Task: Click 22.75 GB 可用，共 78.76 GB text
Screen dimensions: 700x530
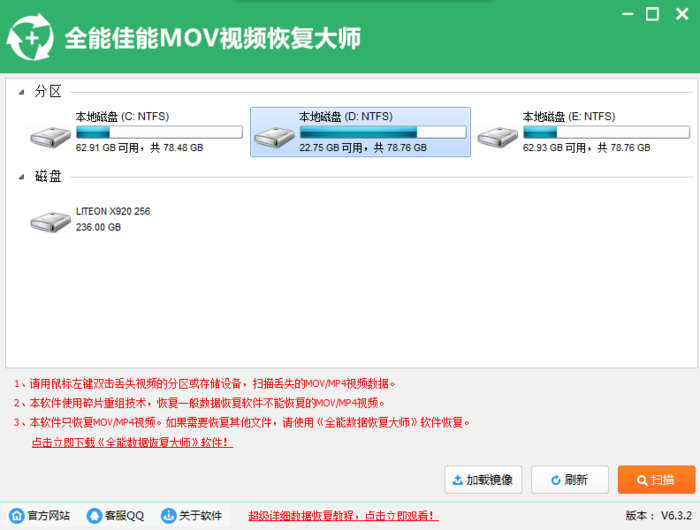Action: (363, 148)
